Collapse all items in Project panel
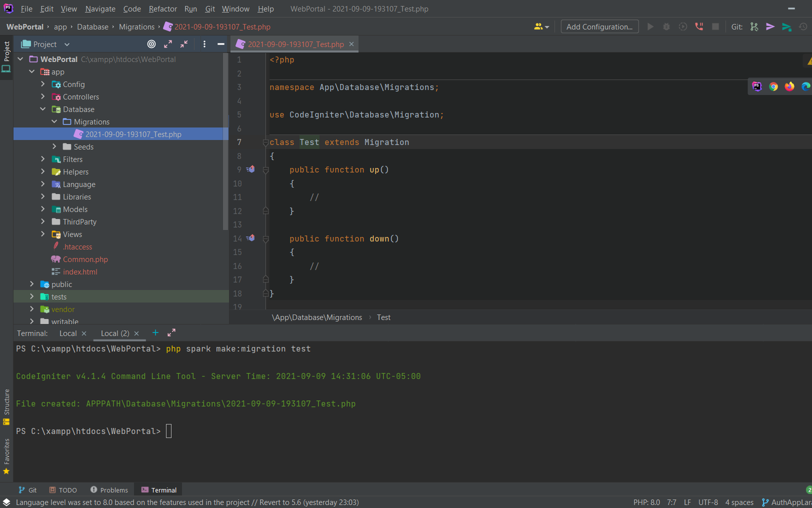This screenshot has width=812, height=508. (184, 44)
